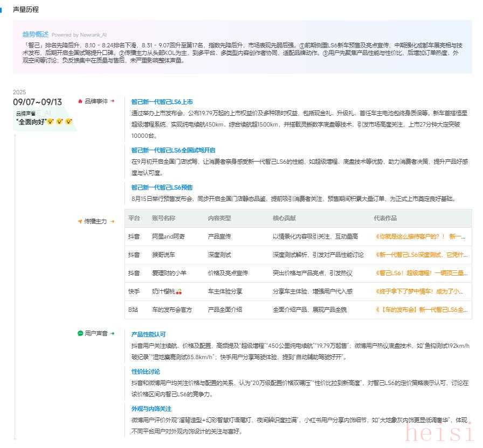Open the 智己新一代智己LS6全国试驾开启 event title

click(x=173, y=150)
